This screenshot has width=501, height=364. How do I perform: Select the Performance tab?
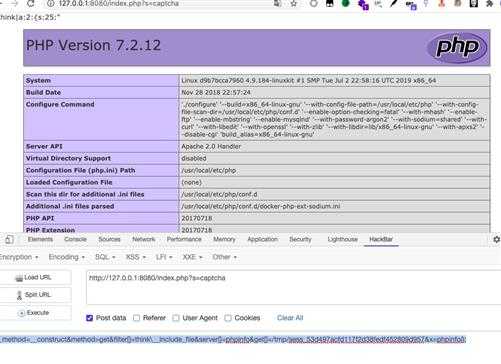(184, 239)
